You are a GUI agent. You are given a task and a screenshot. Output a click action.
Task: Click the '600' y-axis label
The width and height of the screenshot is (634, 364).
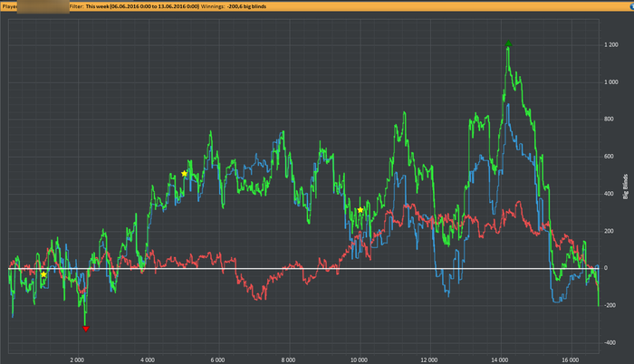[609, 157]
